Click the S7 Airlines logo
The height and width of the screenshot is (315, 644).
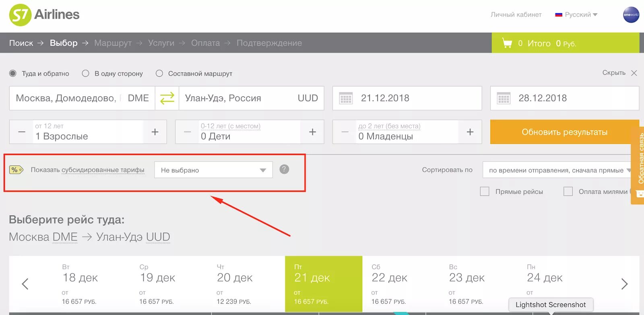click(44, 15)
